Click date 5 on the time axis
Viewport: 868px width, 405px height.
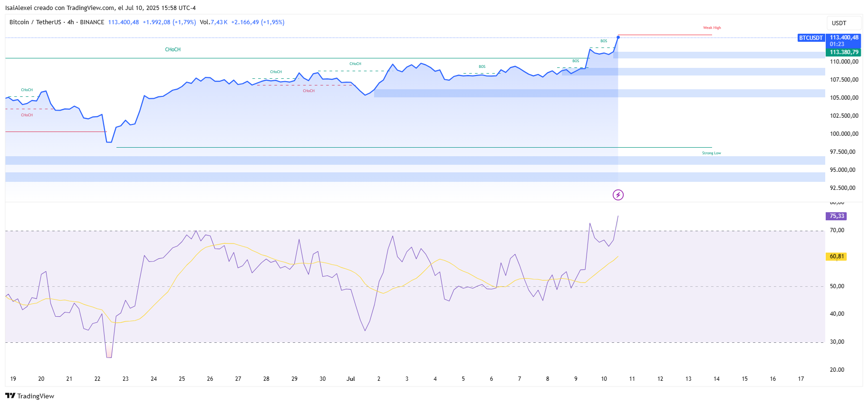pyautogui.click(x=463, y=379)
